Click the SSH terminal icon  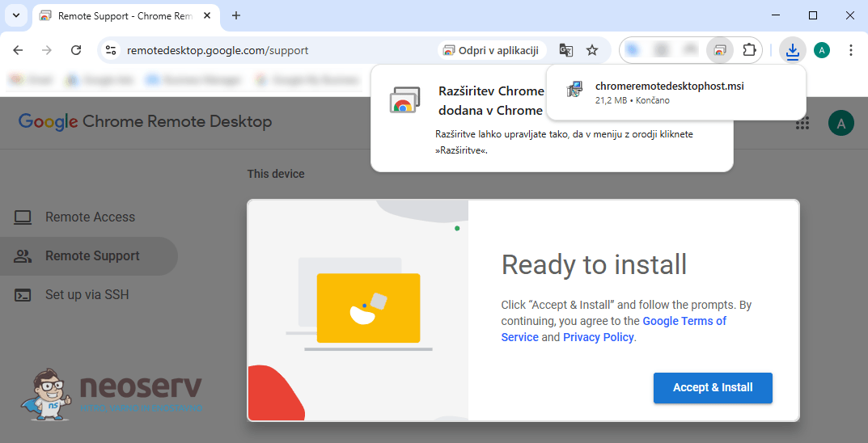(x=22, y=295)
